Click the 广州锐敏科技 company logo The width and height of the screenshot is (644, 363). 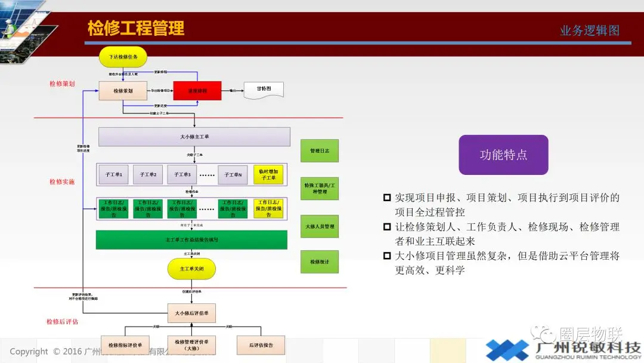563,350
